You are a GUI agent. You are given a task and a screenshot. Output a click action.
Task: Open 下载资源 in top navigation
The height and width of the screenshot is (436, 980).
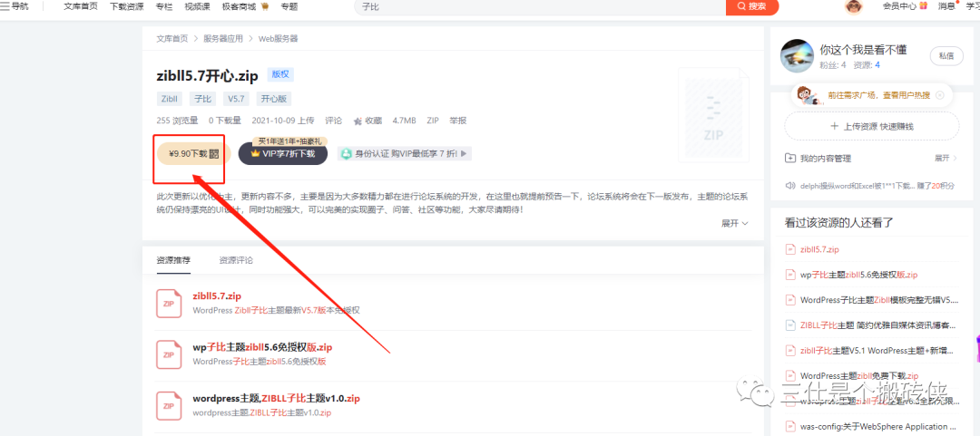click(x=126, y=6)
